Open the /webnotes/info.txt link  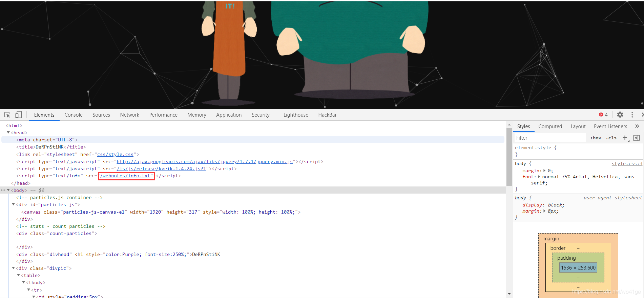click(x=125, y=176)
